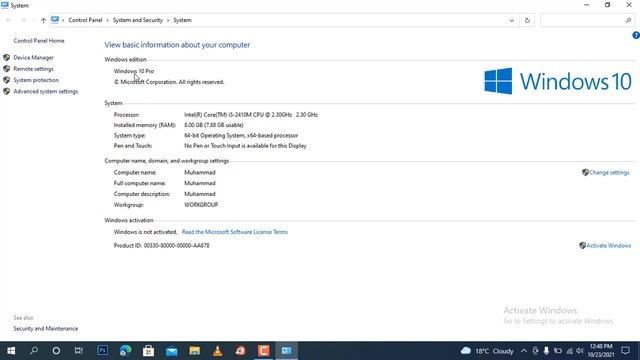
Task: Click the search magnifier icon in the search box
Action: pos(628,20)
